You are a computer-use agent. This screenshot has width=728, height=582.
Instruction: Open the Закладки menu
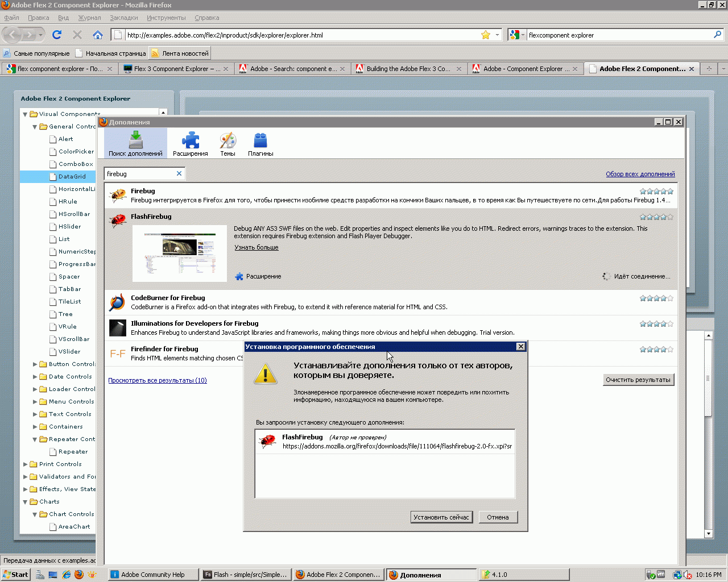click(124, 18)
